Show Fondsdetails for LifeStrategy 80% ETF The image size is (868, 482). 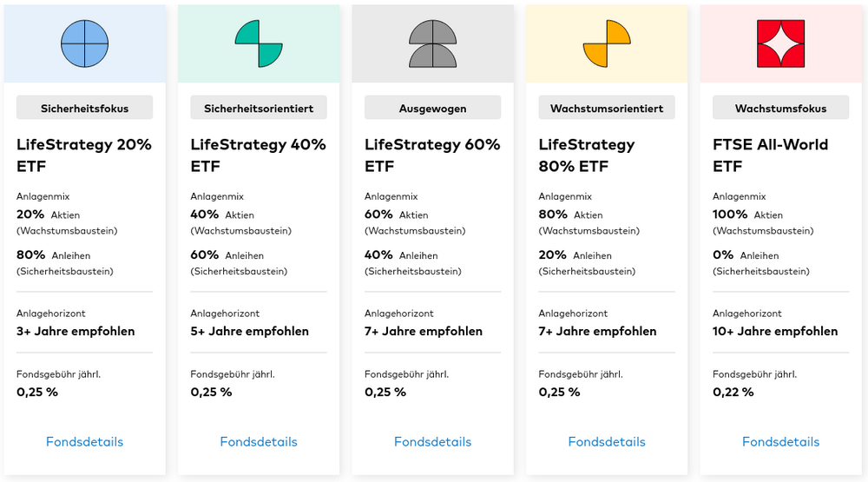click(x=607, y=442)
